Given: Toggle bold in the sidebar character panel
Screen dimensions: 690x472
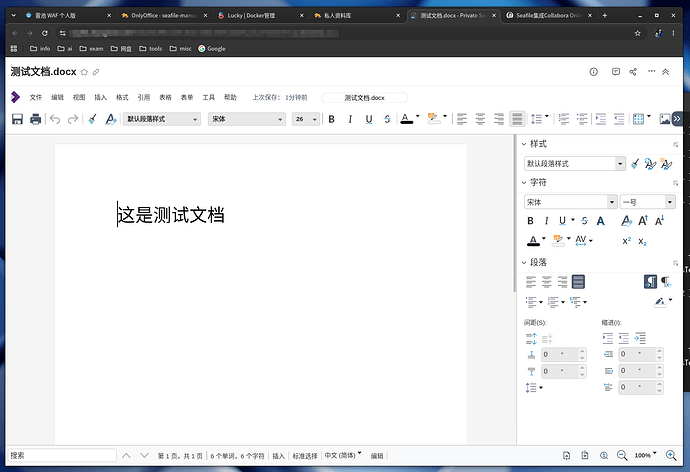Looking at the screenshot, I should coord(530,221).
